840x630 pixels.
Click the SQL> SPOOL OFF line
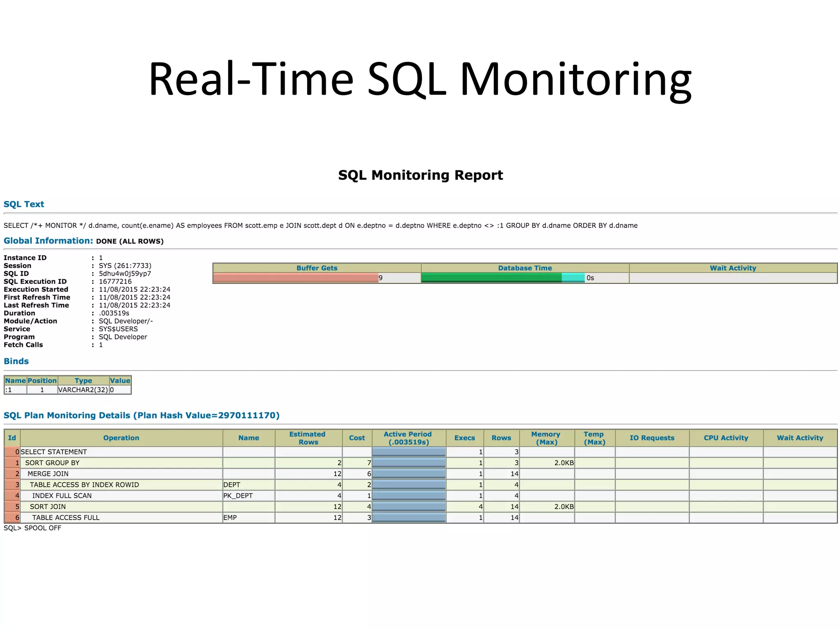pyautogui.click(x=32, y=528)
